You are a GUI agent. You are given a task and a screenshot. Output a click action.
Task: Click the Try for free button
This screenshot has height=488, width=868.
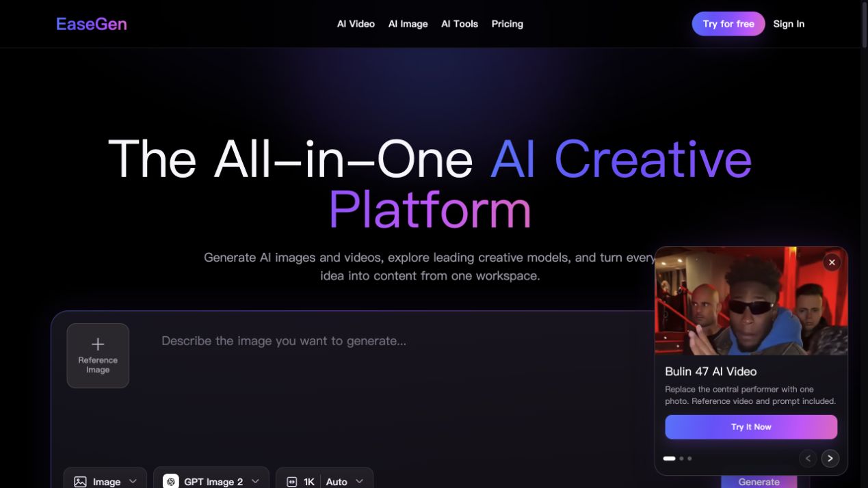pyautogui.click(x=728, y=24)
